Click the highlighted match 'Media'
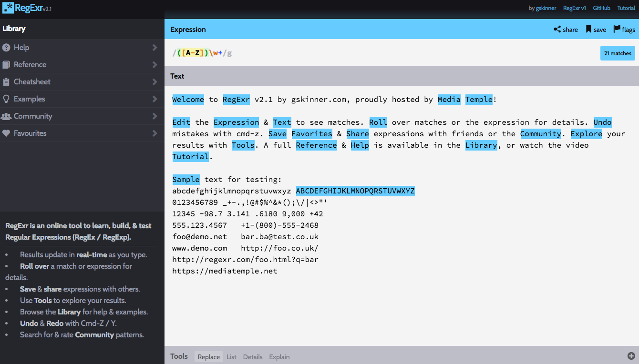 pyautogui.click(x=449, y=100)
